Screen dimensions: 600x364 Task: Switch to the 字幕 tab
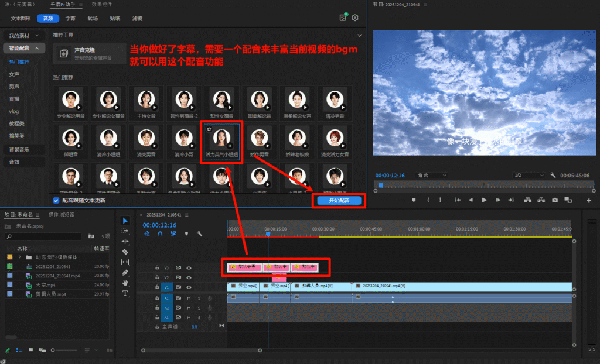70,18
